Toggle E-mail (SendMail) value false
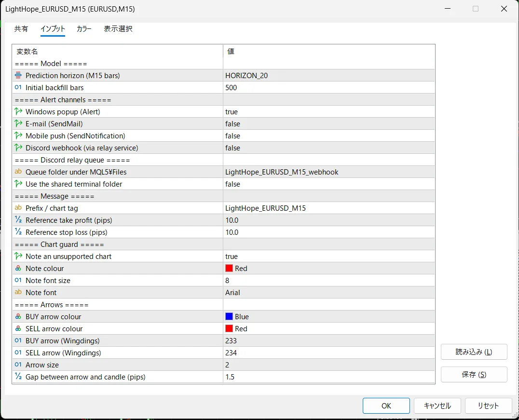The height and width of the screenshot is (420, 519). (x=328, y=124)
